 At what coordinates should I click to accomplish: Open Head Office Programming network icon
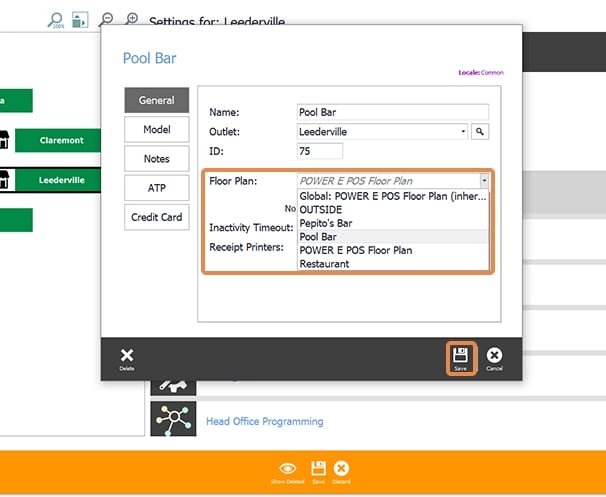point(173,419)
